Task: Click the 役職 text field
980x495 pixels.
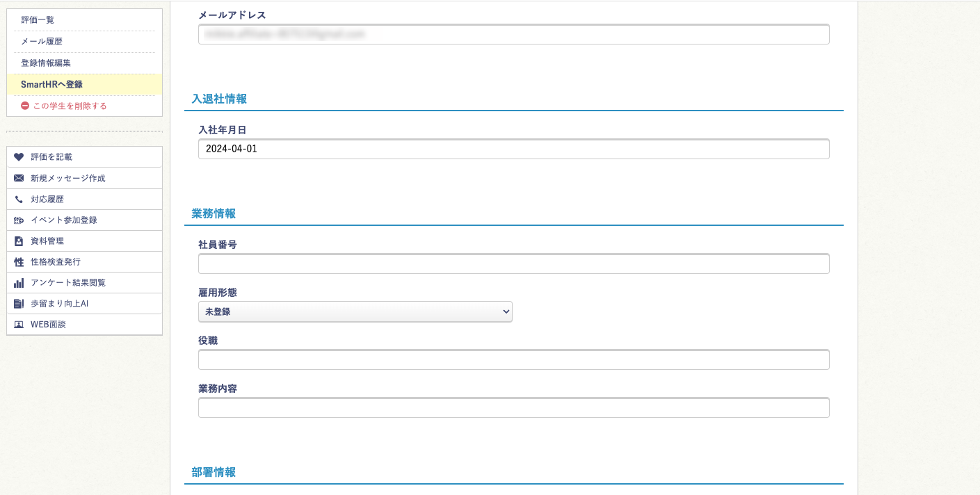Action: click(513, 360)
